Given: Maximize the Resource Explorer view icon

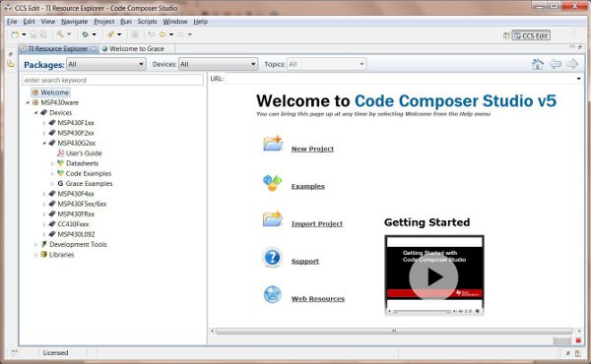Looking at the screenshot, I should [x=580, y=47].
